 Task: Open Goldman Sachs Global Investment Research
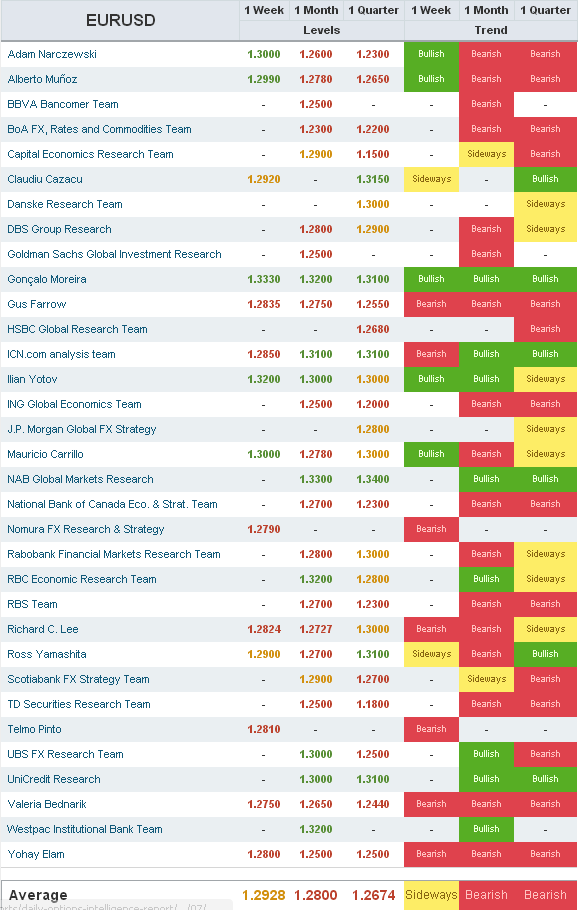[x=114, y=254]
